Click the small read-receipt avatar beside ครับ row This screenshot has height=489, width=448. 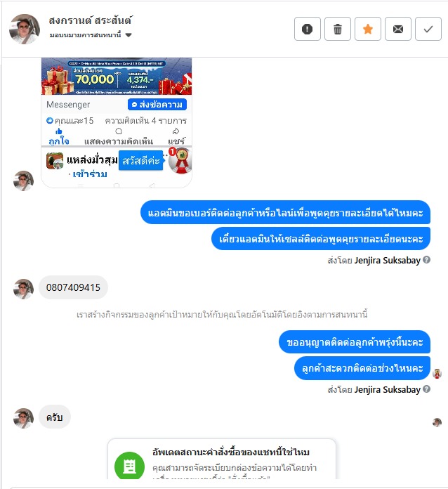coord(437,422)
